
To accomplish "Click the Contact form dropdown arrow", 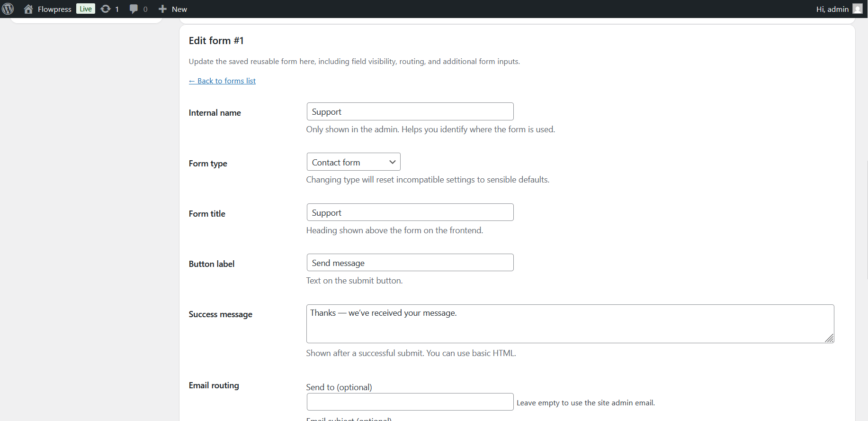I will click(392, 162).
